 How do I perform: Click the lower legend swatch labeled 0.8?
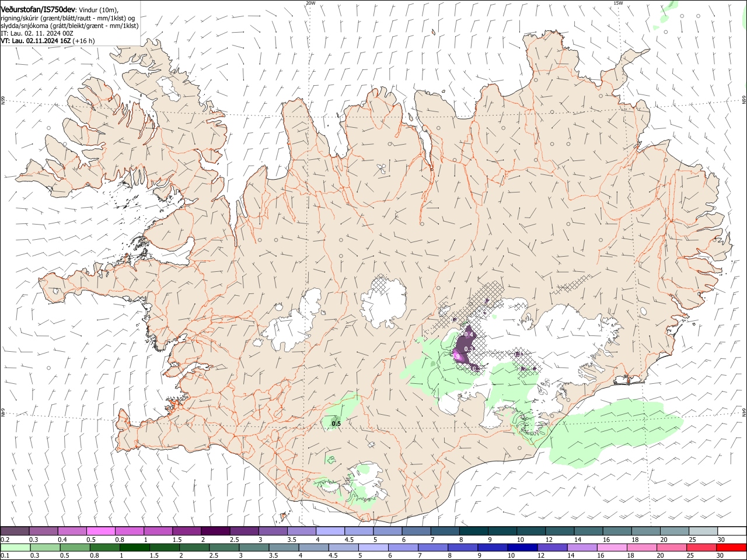pos(106,547)
